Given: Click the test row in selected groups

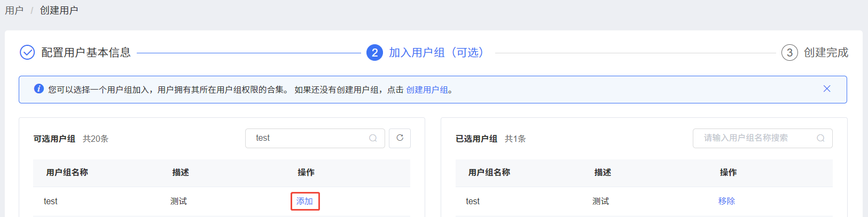Looking at the screenshot, I should (644, 201).
